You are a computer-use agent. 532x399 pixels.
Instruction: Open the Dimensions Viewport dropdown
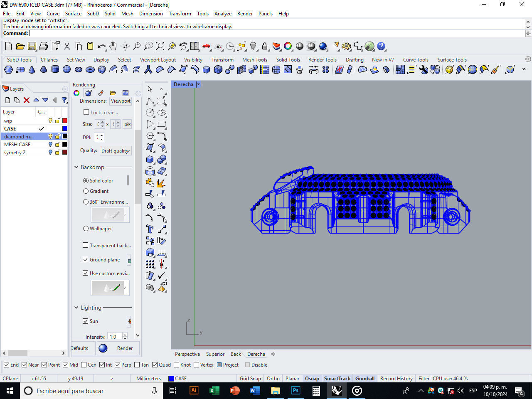click(121, 101)
